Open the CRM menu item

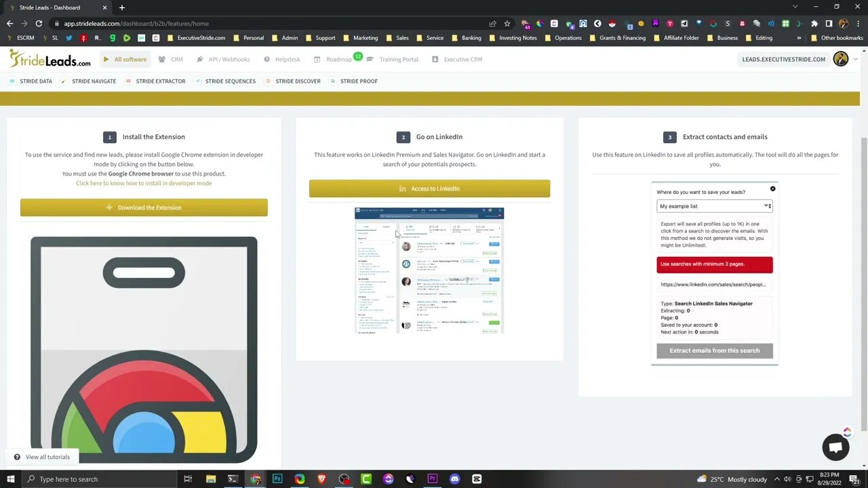pos(171,59)
